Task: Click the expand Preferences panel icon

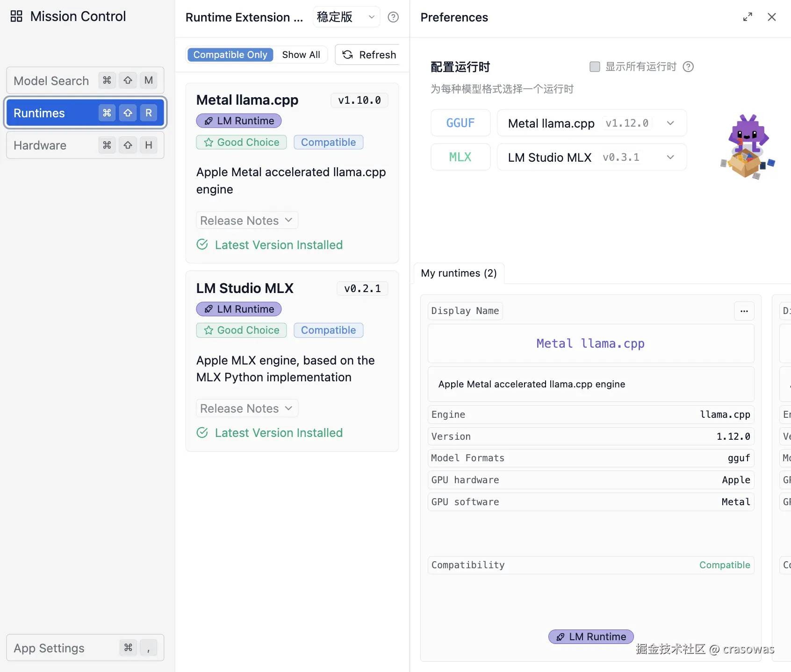Action: 748,17
